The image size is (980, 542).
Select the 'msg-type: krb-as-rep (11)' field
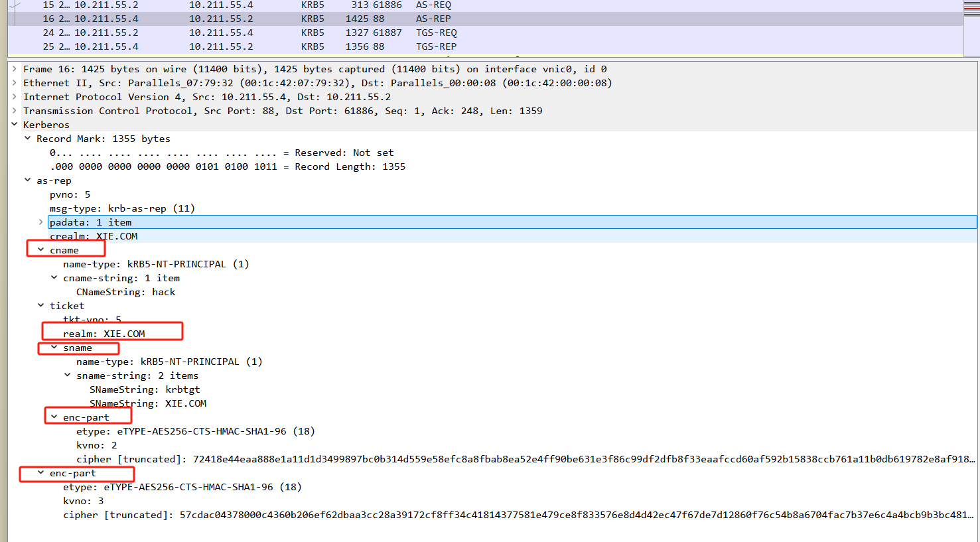122,208
